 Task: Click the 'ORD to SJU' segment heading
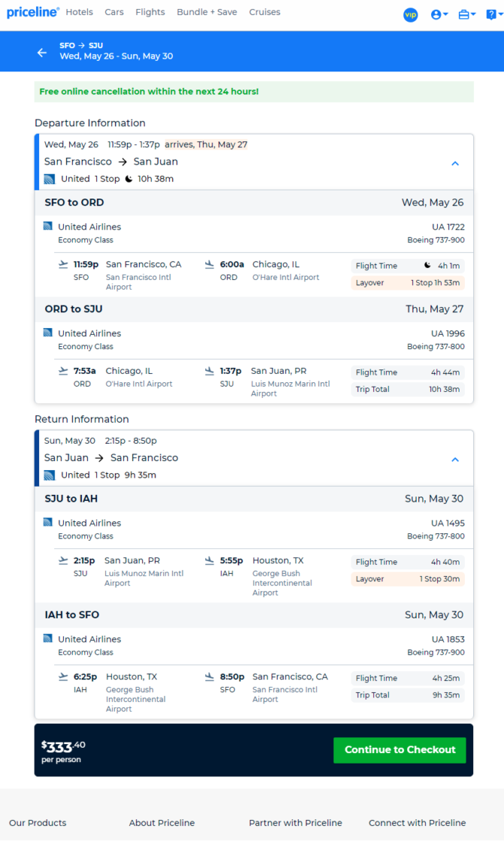tap(74, 309)
